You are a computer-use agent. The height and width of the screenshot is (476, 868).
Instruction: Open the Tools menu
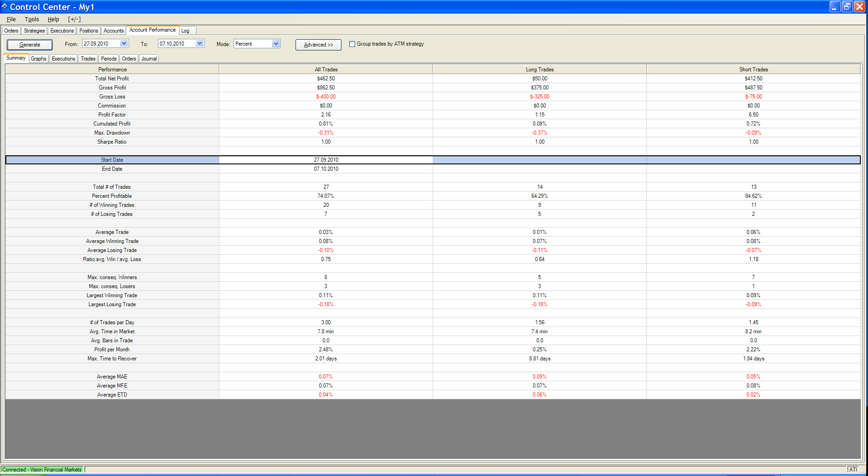click(32, 19)
